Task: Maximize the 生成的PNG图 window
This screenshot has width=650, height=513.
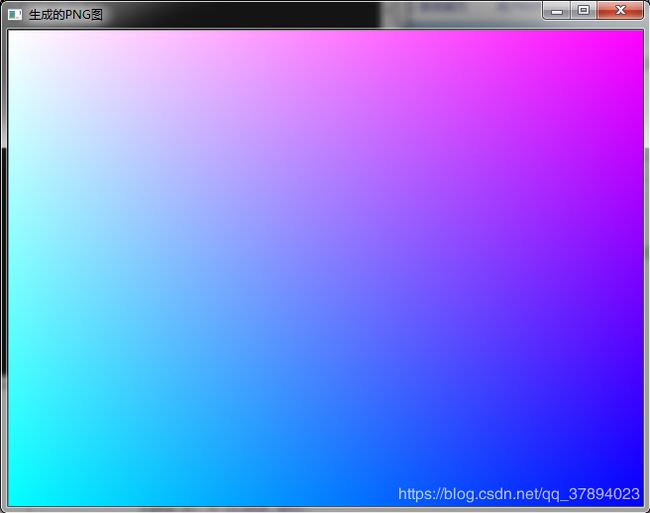Action: [584, 10]
